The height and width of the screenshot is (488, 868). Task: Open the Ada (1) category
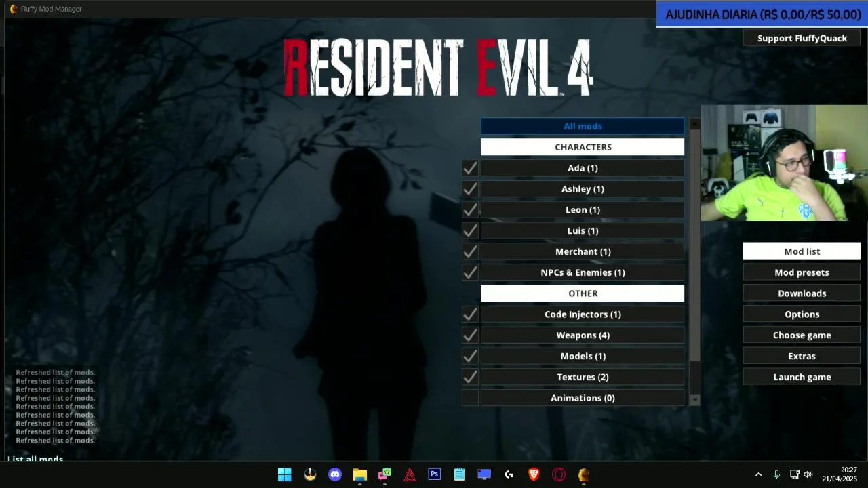pyautogui.click(x=583, y=168)
